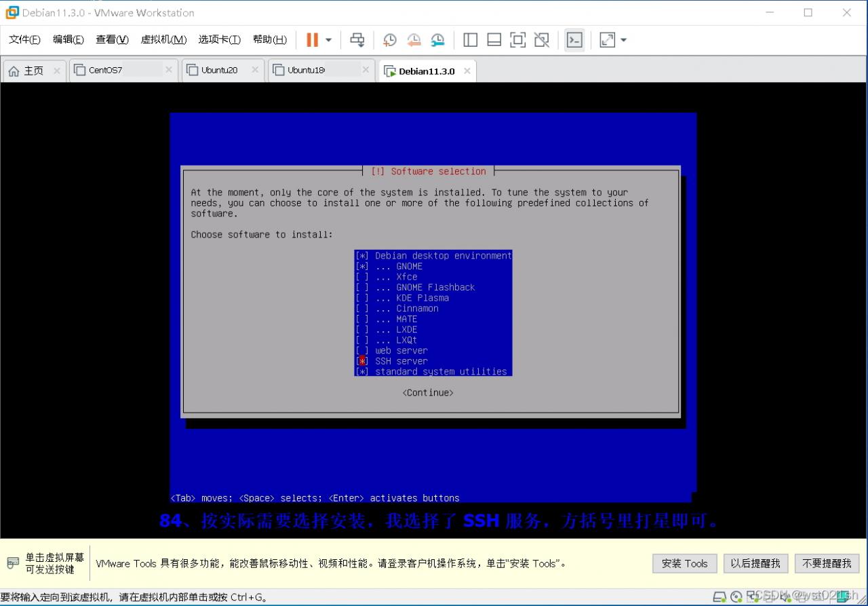
Task: Open the power options dropdown arrow beside pause
Action: (x=329, y=40)
